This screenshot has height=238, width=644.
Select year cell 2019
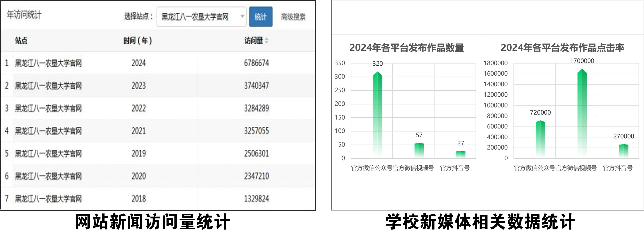pyautogui.click(x=139, y=153)
